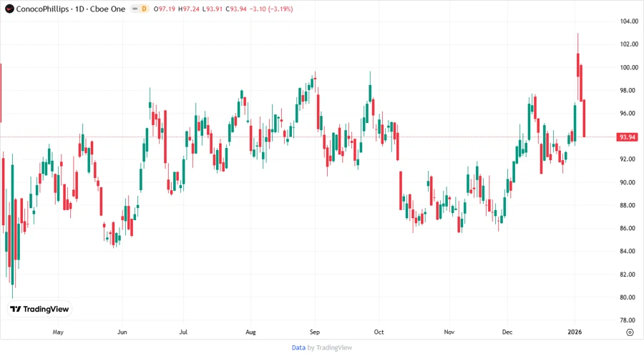This screenshot has height=356, width=644.
Task: Click the Dec label on time axis
Action: (x=507, y=332)
